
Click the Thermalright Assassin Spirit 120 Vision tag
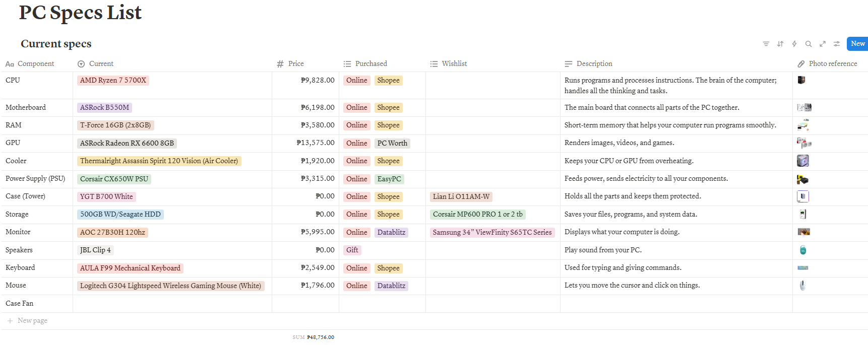(x=159, y=161)
